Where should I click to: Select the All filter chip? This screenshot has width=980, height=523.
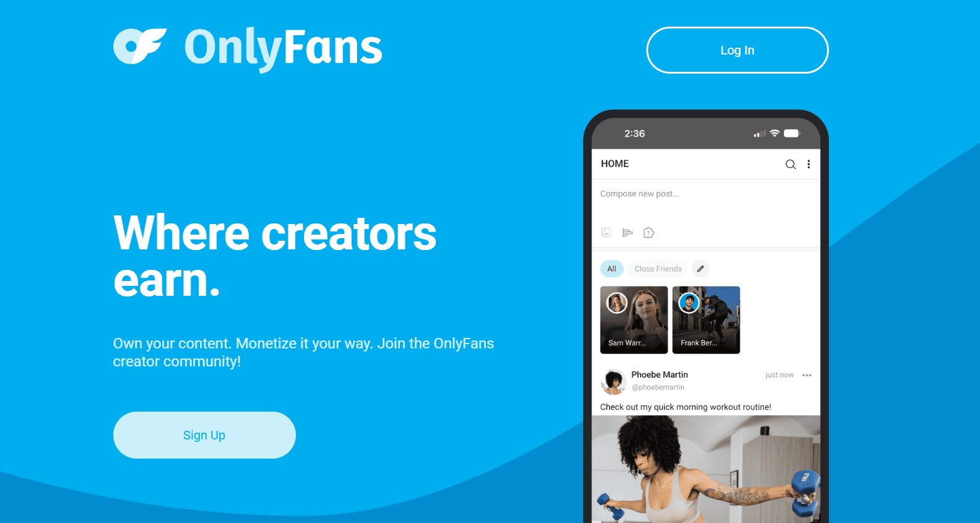coord(612,269)
